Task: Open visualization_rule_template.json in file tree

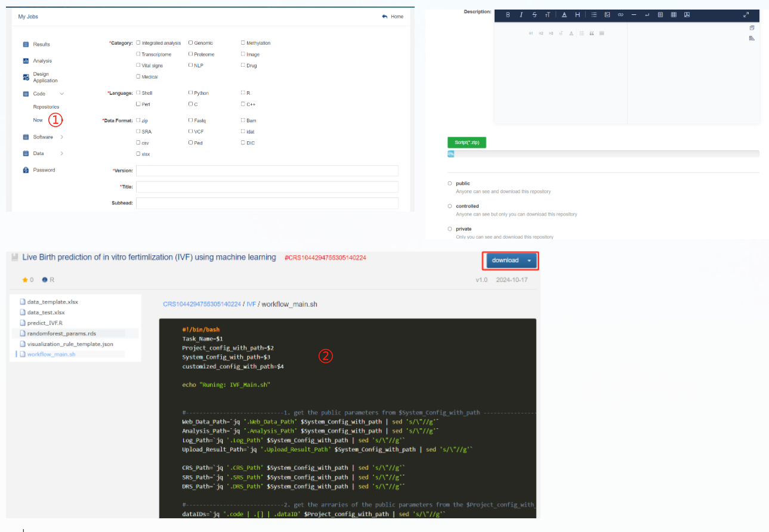Action: coord(70,344)
